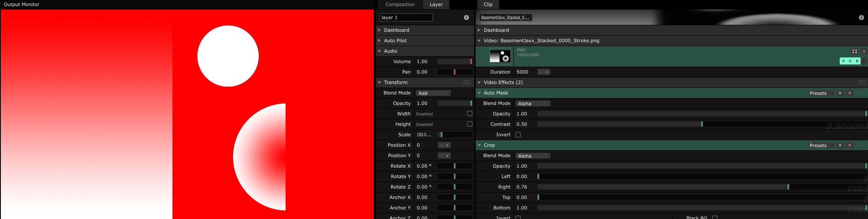The width and height of the screenshot is (868, 219).
Task: Click the plus button next to Duration
Action: tap(547, 72)
